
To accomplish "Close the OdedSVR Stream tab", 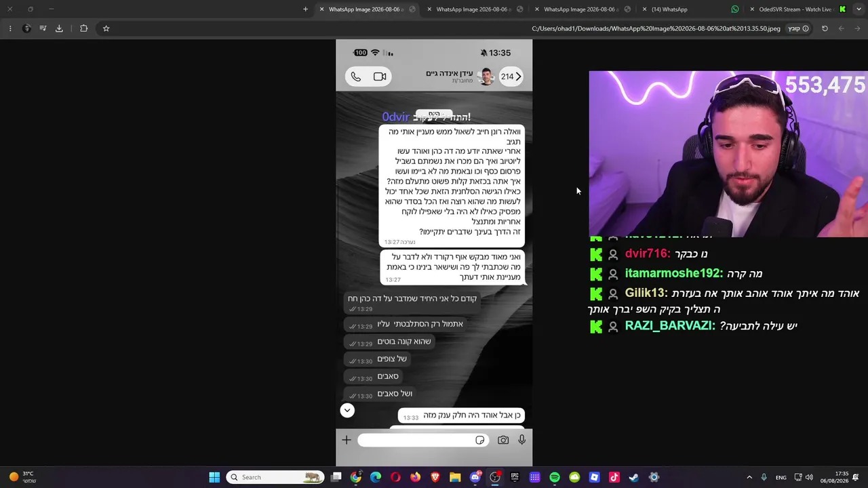I will click(752, 9).
